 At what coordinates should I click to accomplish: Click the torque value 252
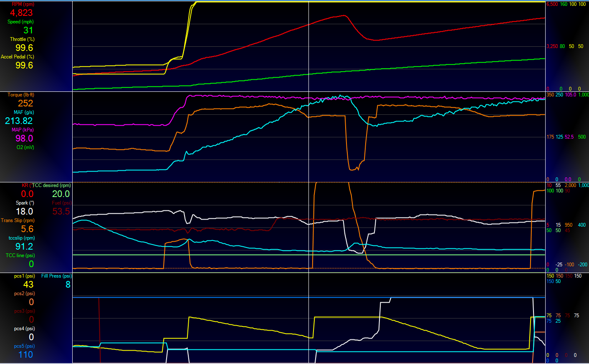(25, 103)
